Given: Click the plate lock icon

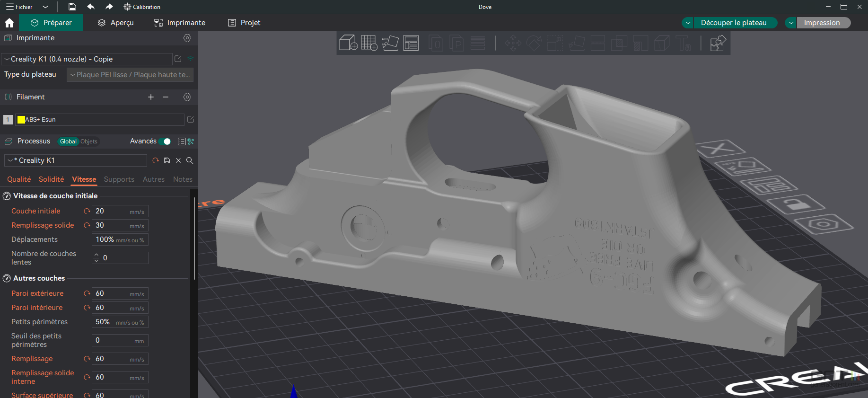Looking at the screenshot, I should point(796,204).
